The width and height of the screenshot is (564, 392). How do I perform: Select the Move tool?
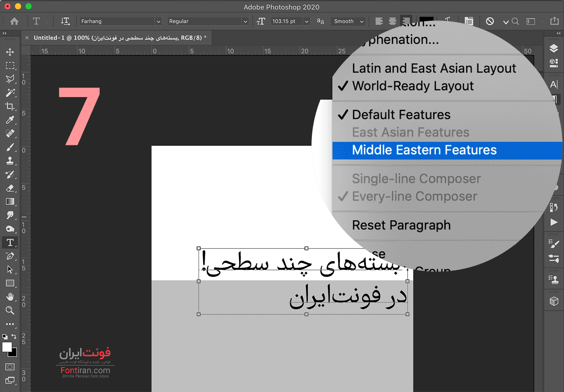pos(10,52)
